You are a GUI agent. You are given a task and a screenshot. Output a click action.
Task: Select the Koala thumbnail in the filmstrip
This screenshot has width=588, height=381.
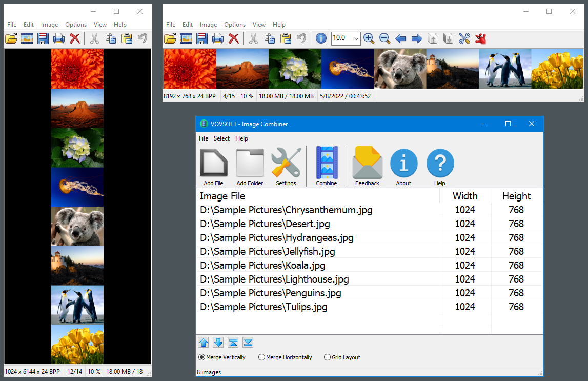tap(400, 68)
